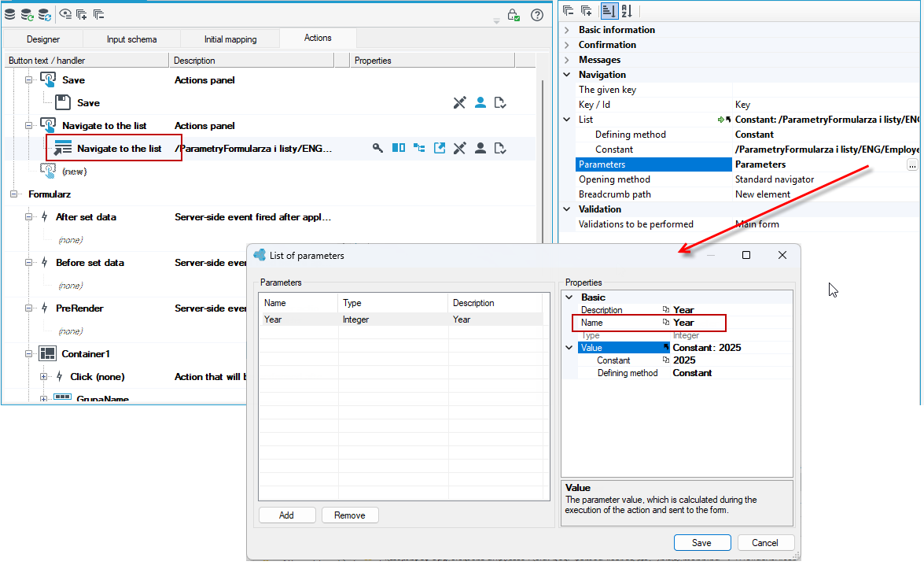The height and width of the screenshot is (565, 924).
Task: Click the lock icon in top toolbar
Action: pyautogui.click(x=514, y=15)
